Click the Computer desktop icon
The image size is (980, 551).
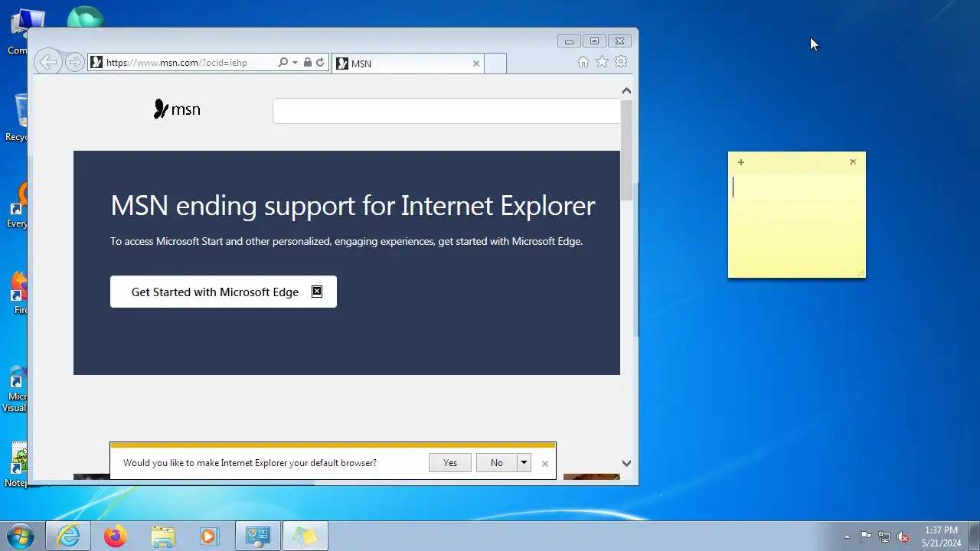pyautogui.click(x=18, y=32)
